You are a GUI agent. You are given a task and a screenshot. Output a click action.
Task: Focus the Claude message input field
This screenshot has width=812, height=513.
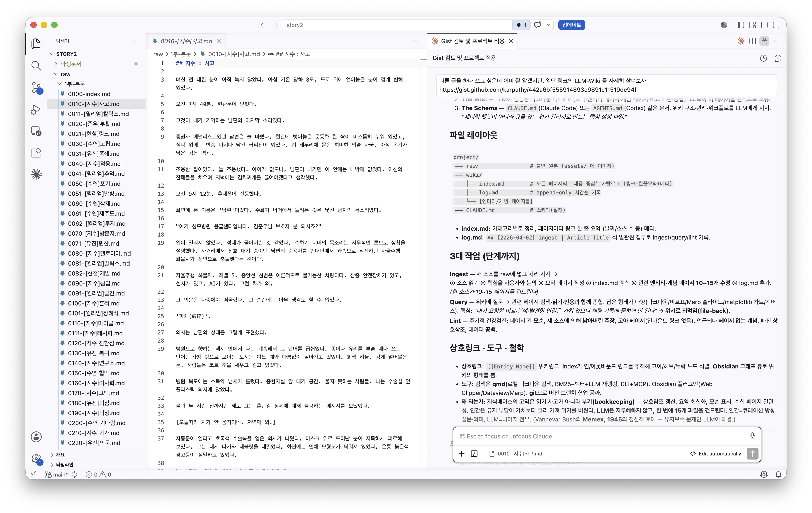pos(600,436)
